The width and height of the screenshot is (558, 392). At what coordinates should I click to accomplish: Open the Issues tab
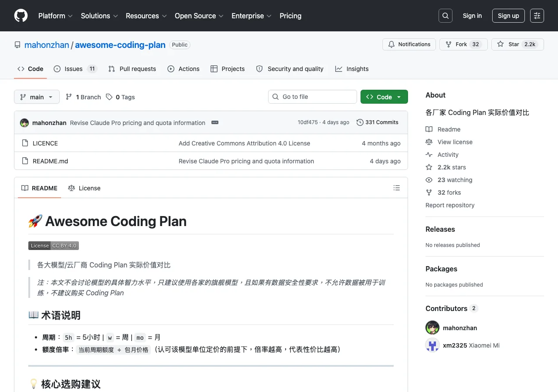click(x=75, y=69)
